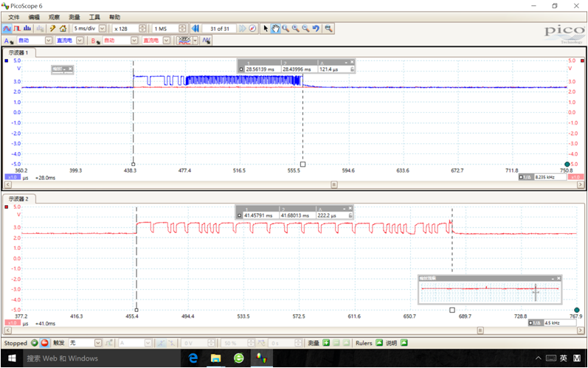Expand channel B range dropdown

pyautogui.click(x=134, y=41)
